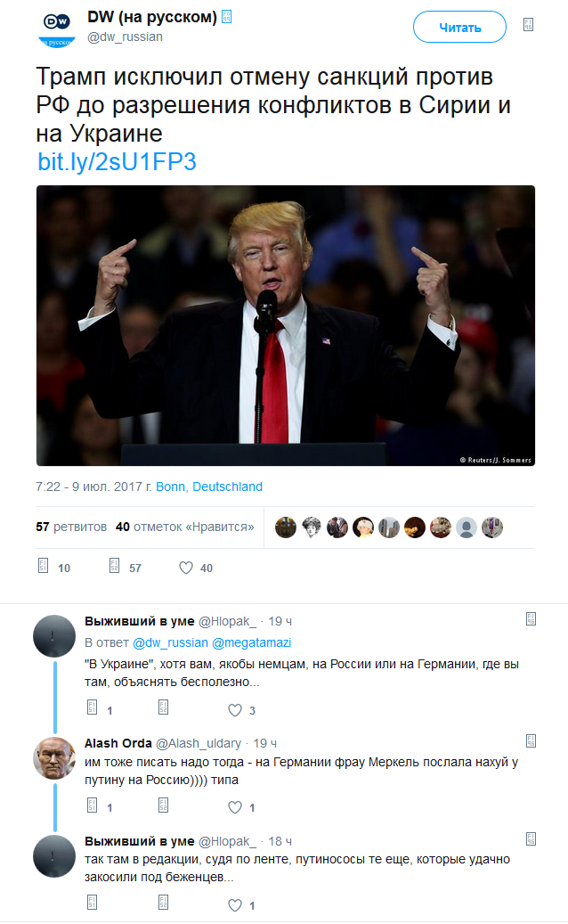Like first Hlopak_ reply with 3 likes

coord(235,710)
